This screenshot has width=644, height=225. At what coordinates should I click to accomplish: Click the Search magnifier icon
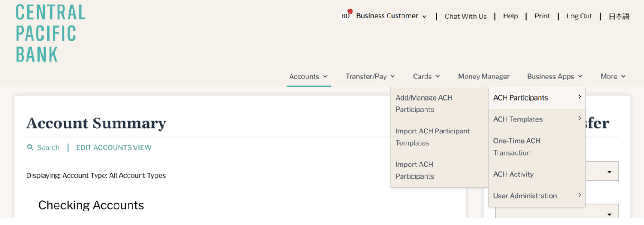point(30,147)
